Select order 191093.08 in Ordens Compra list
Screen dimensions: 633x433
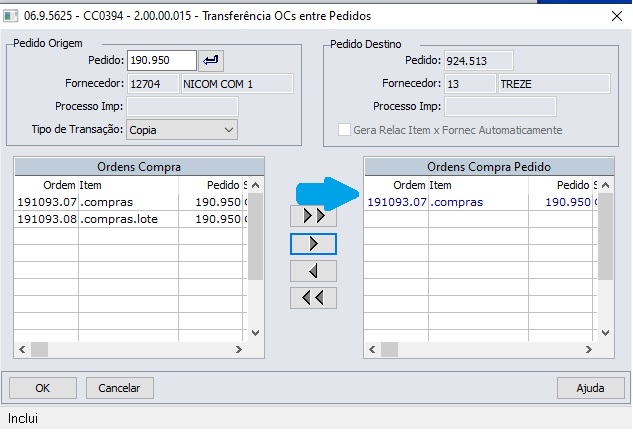pos(47,219)
